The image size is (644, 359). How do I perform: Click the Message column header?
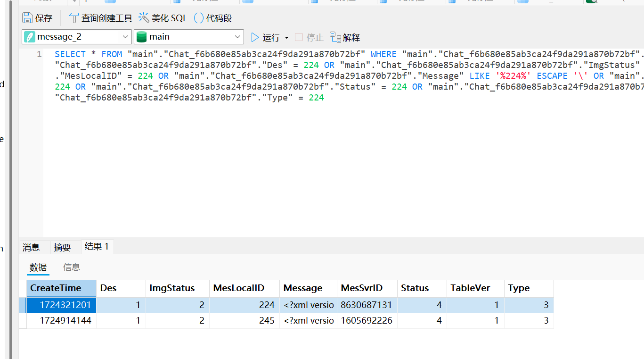(x=308, y=288)
